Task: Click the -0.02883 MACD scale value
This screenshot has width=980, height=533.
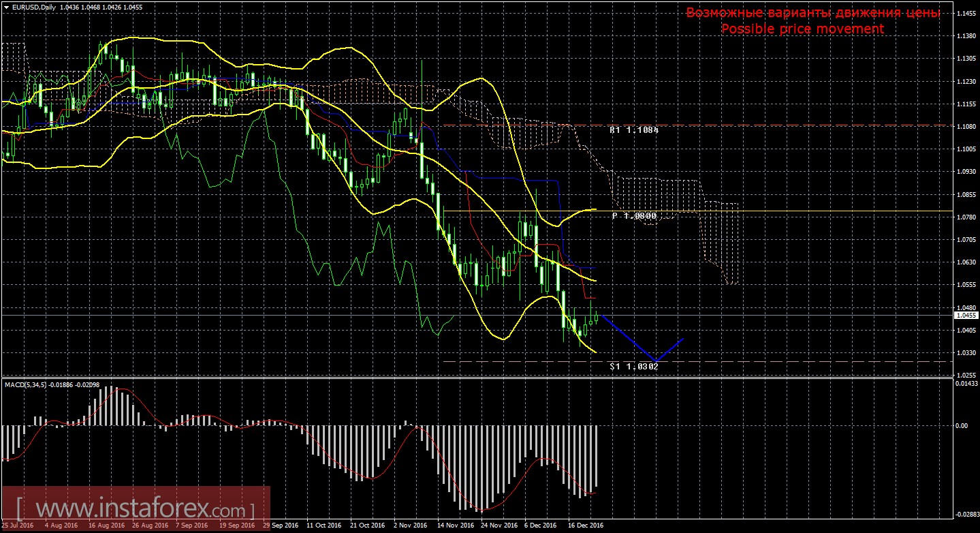Action: pos(966,514)
